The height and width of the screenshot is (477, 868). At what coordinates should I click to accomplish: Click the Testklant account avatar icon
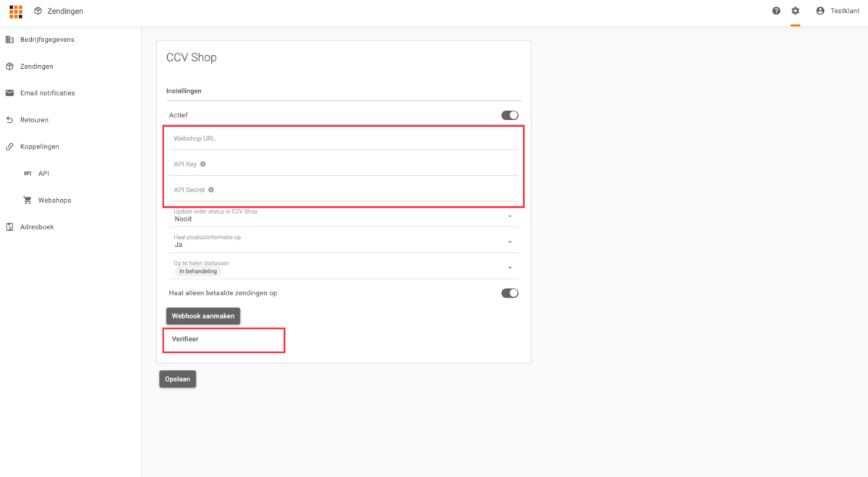click(820, 11)
